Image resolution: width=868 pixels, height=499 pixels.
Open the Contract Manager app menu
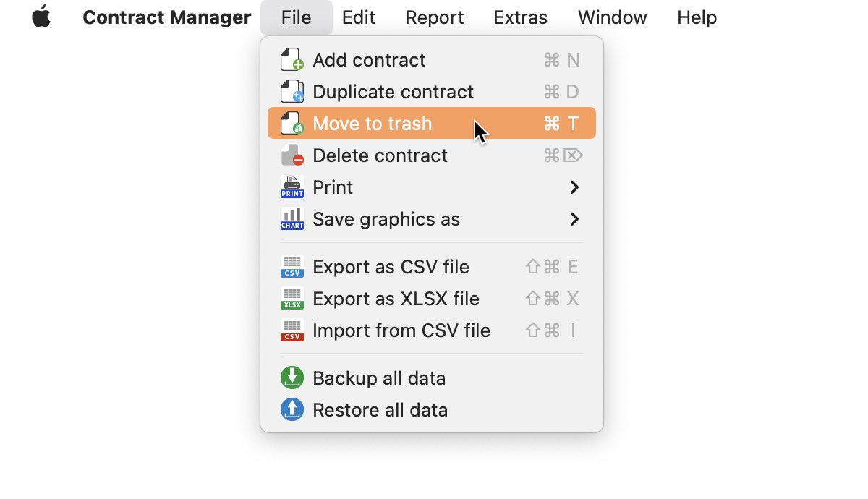(167, 17)
